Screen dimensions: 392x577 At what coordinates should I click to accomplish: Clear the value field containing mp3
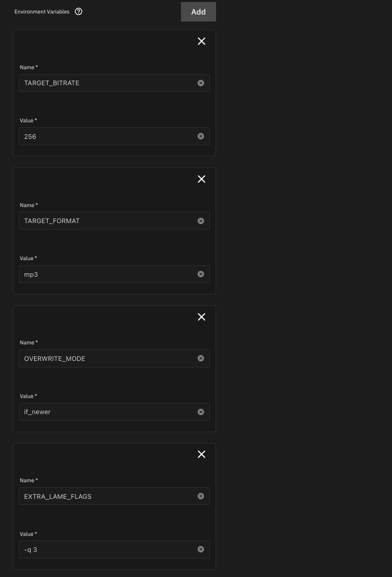(x=201, y=274)
